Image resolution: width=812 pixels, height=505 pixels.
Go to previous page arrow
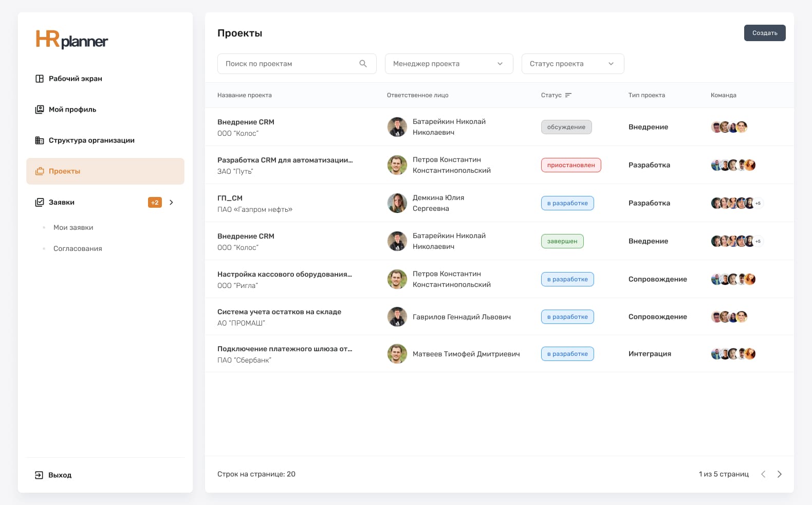(x=763, y=474)
